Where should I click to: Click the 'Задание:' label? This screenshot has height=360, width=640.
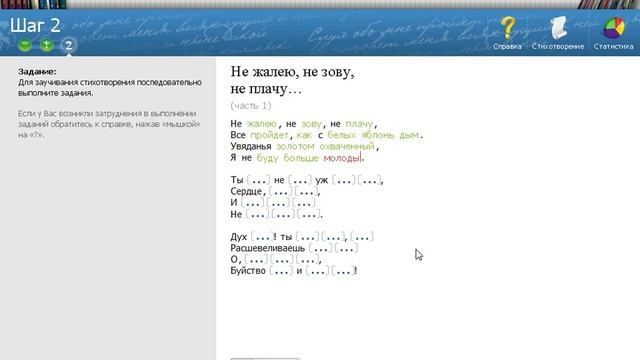click(x=37, y=72)
